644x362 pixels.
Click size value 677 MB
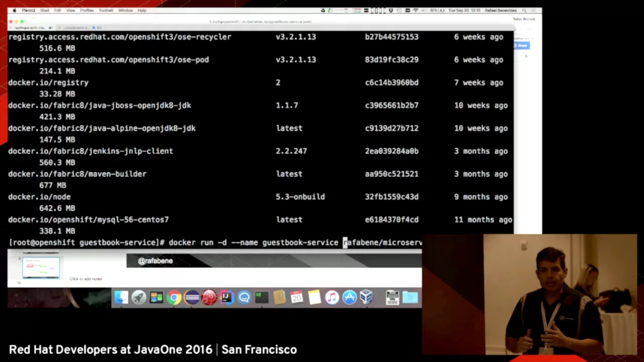pos(52,186)
